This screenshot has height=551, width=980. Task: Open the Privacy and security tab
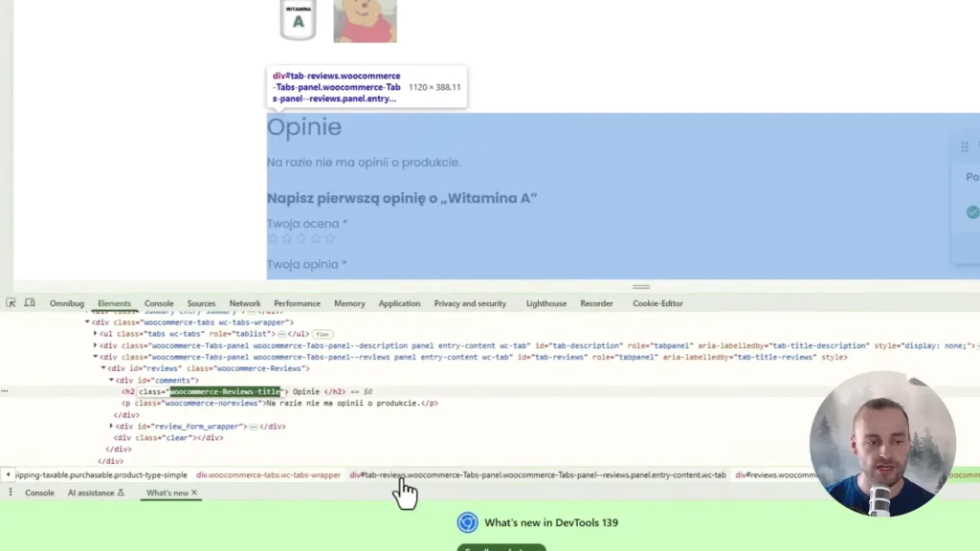coord(470,303)
